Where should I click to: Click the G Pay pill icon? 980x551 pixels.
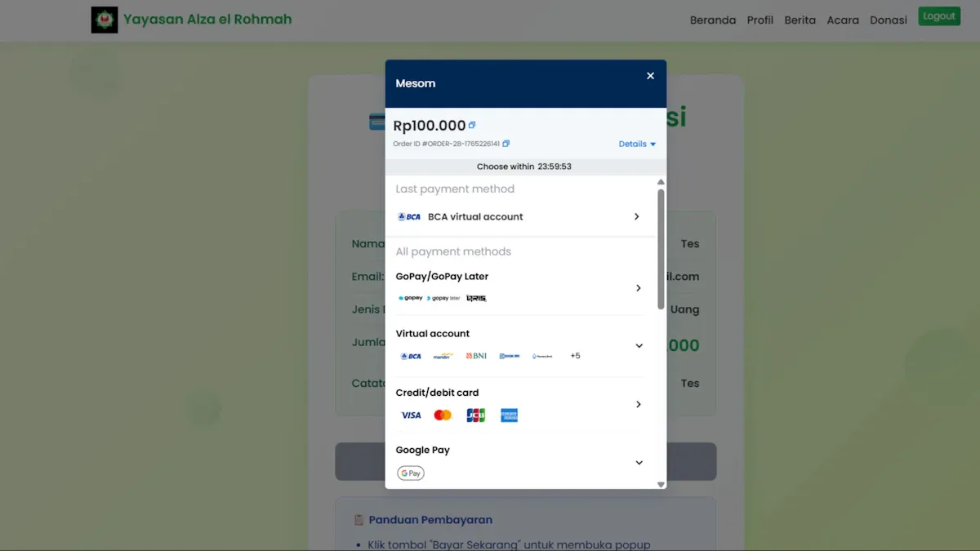410,473
